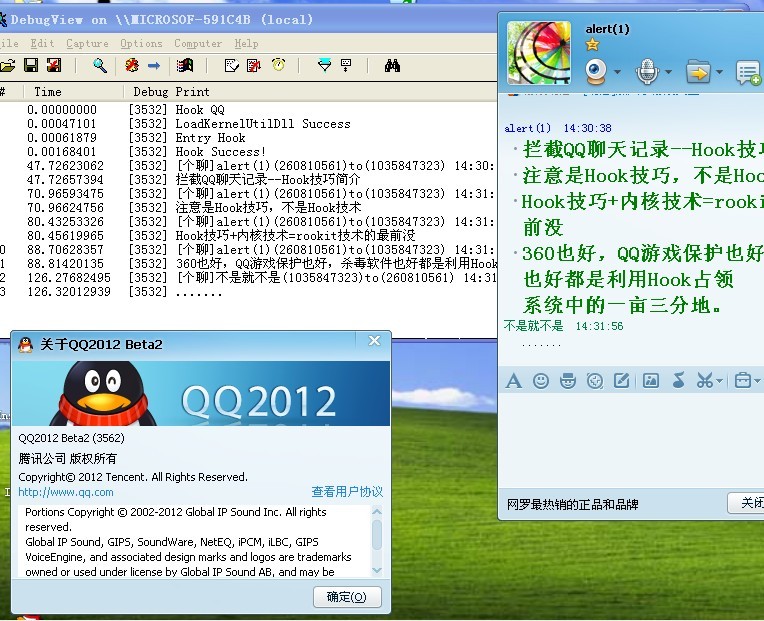Expand voice call options dropdown arrow
The width and height of the screenshot is (764, 621).
[668, 72]
